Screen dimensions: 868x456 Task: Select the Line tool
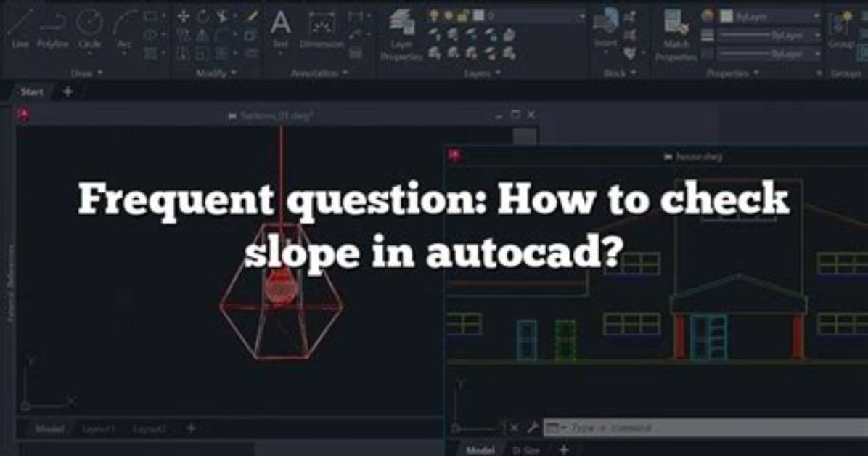20,28
